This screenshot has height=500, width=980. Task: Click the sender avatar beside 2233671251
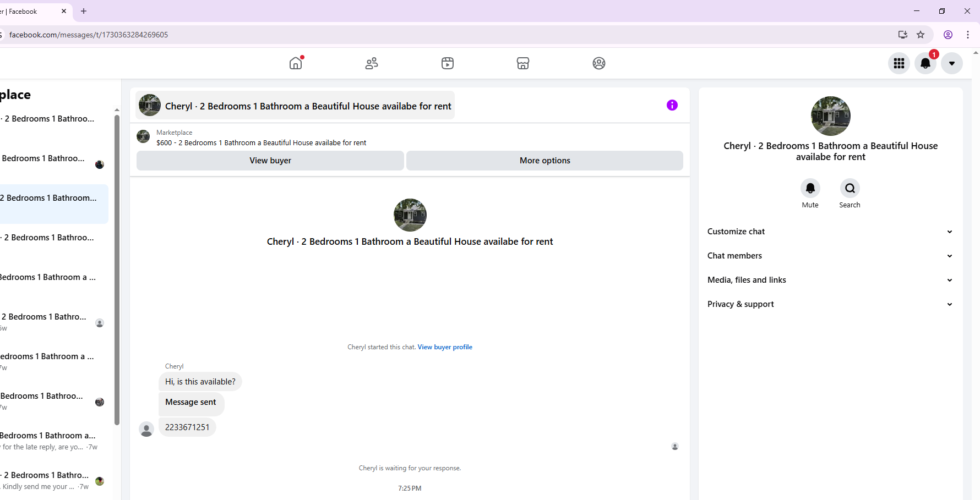[x=146, y=429]
